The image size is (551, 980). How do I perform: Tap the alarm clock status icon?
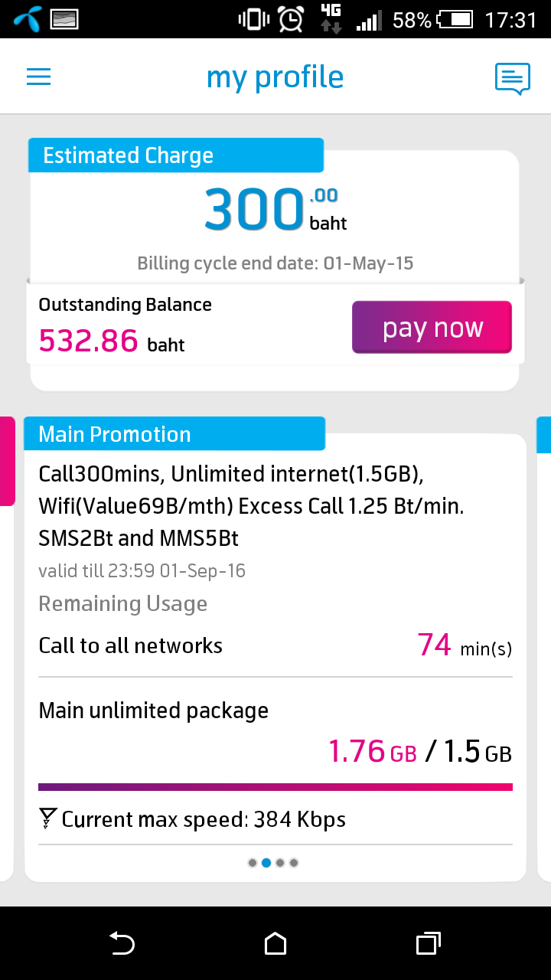click(x=291, y=19)
